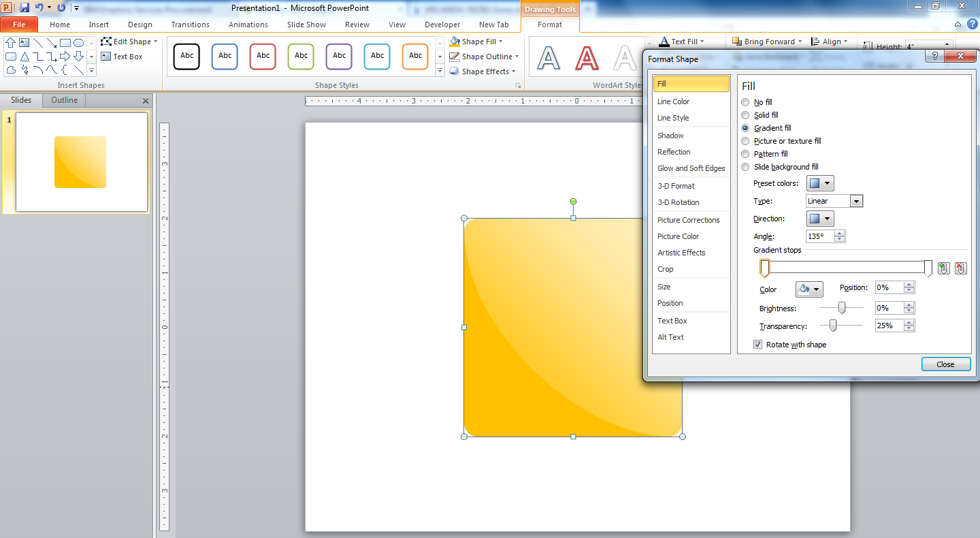Image resolution: width=980 pixels, height=538 pixels.
Task: Click the Bring Forward button
Action: pyautogui.click(x=767, y=42)
